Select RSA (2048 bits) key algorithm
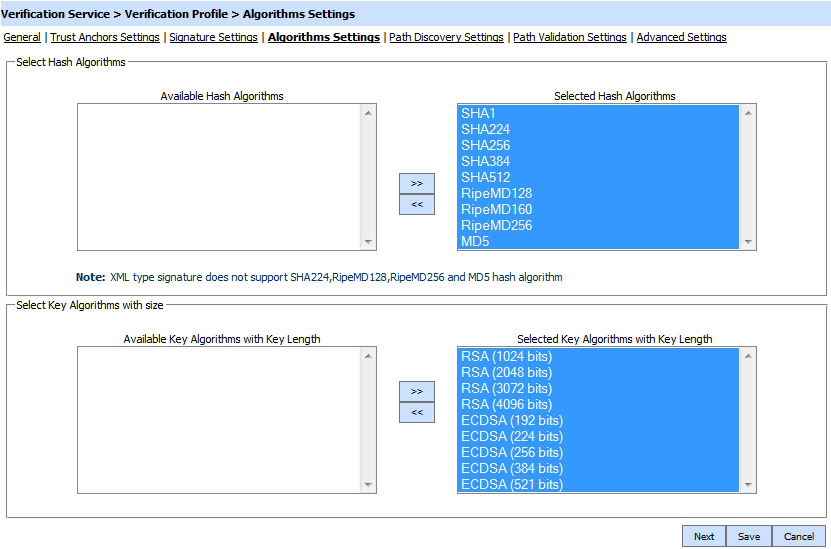Viewport: 831px width, 549px height. [x=598, y=373]
